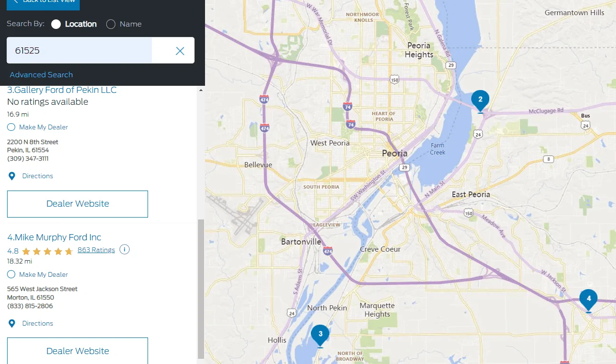Click the Bartonville label on map

coord(301,242)
